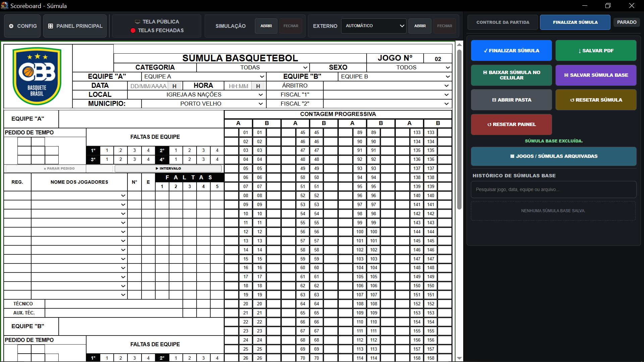Go to PAINEL PRINCIPAL
Screen dimensions: 644x362
coord(75,26)
